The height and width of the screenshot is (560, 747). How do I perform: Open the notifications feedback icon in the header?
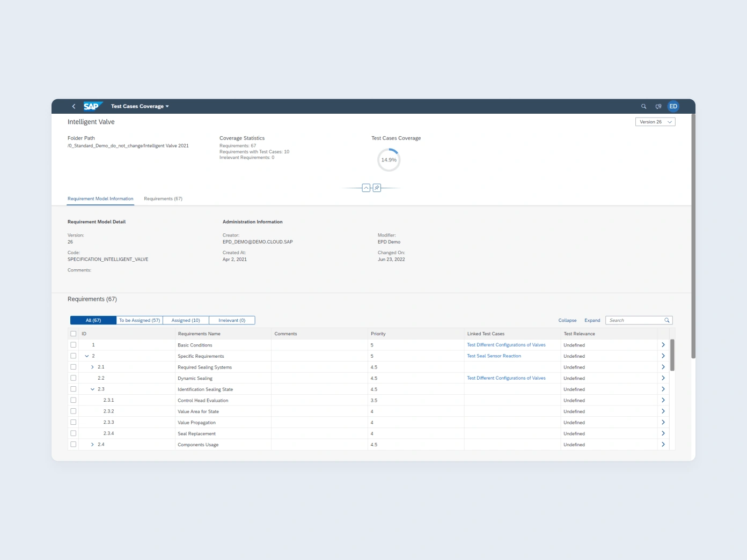(x=658, y=106)
